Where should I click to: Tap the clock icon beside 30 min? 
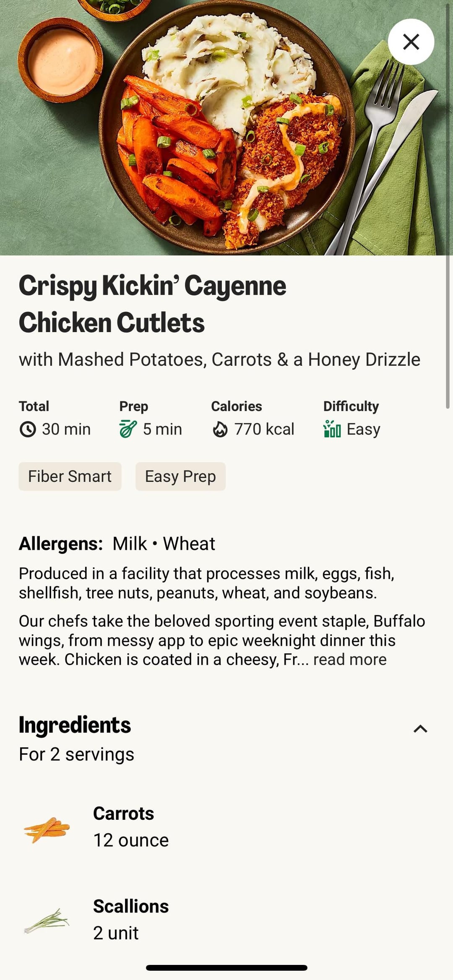28,429
